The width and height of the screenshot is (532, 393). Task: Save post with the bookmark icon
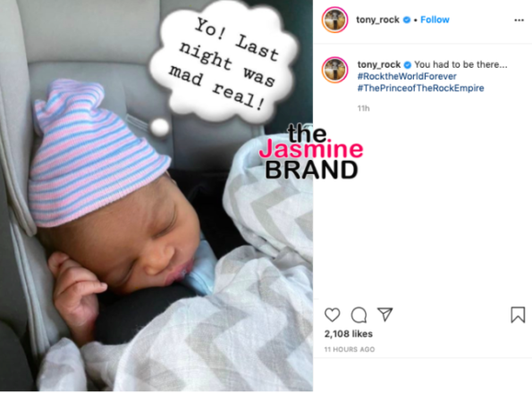coord(518,314)
